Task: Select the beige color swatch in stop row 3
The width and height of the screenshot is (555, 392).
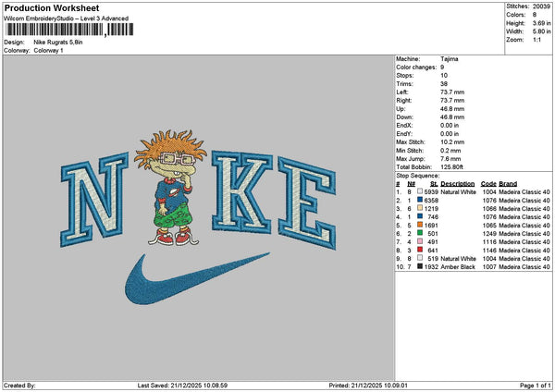Action: pyautogui.click(x=420, y=208)
